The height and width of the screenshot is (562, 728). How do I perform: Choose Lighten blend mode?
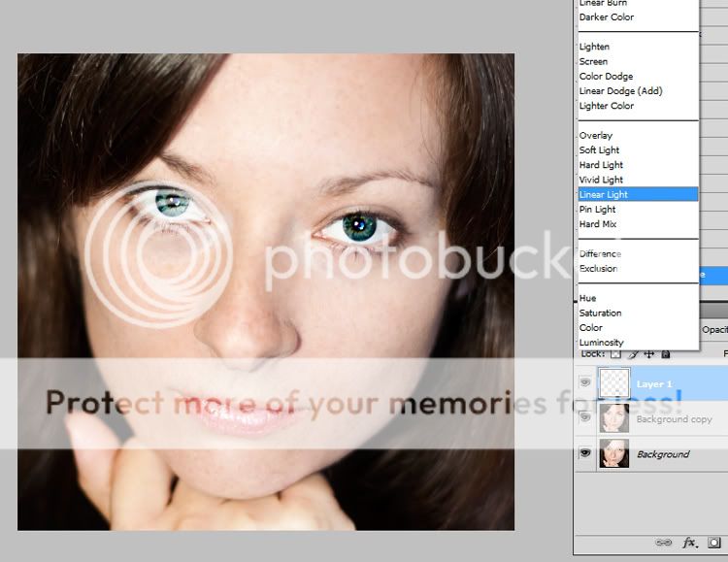coord(594,47)
